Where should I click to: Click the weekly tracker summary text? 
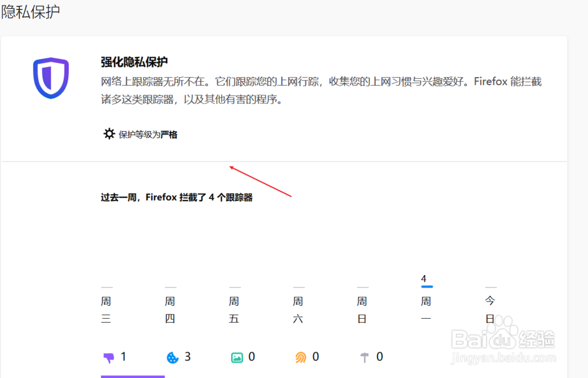[176, 197]
